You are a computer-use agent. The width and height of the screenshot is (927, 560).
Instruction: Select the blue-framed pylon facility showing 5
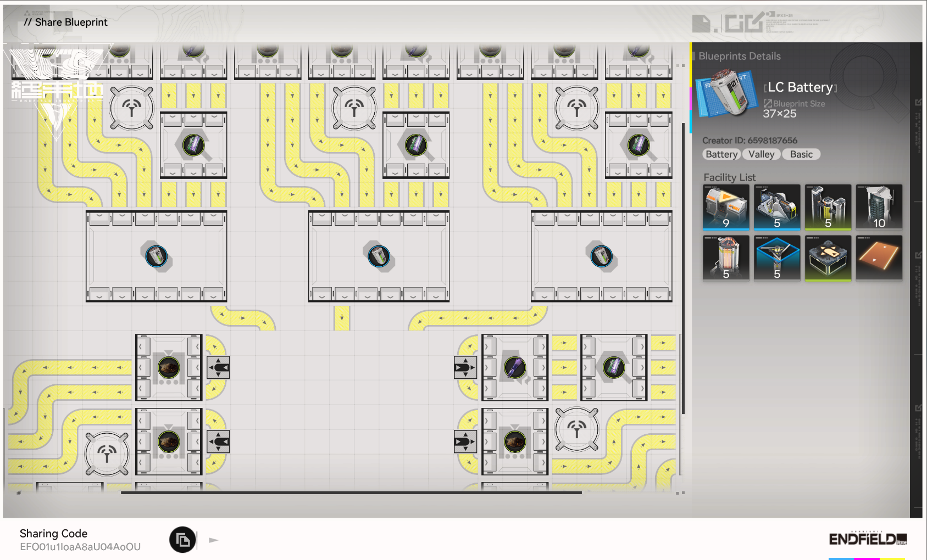777,258
